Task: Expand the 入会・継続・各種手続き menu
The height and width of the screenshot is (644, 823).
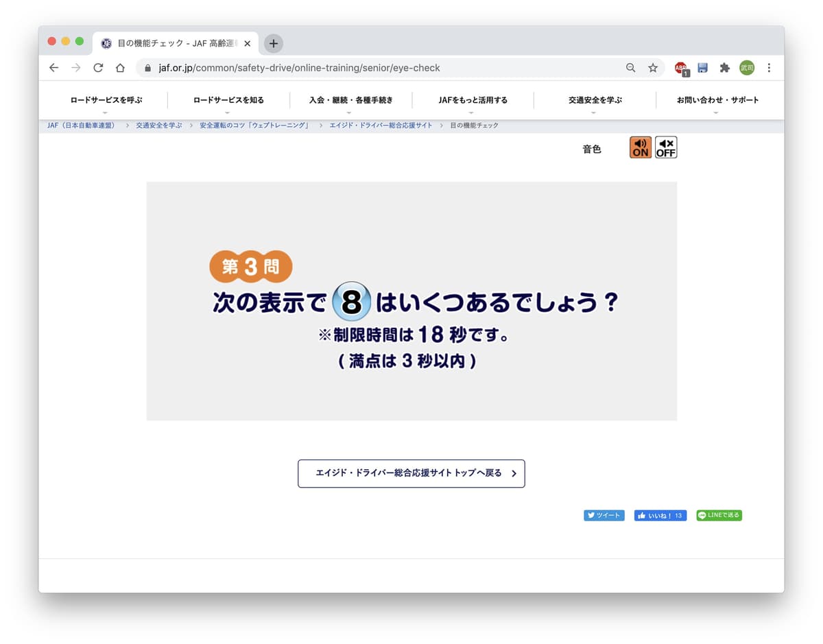Action: (350, 100)
